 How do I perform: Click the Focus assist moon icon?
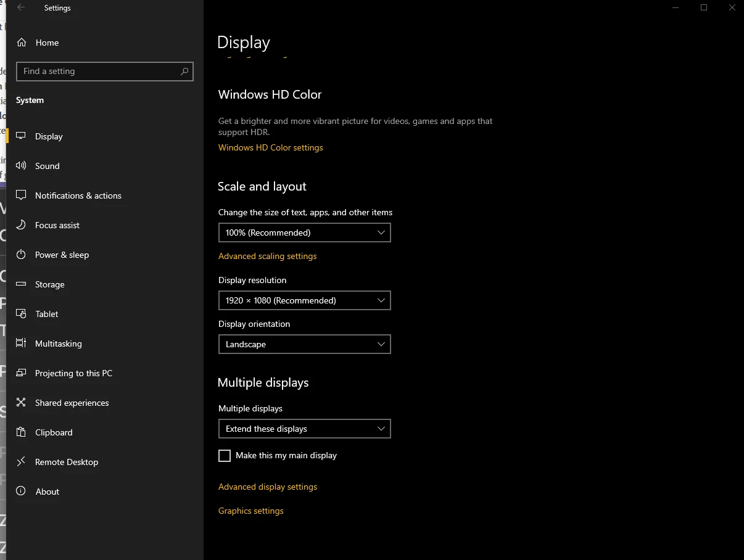pyautogui.click(x=22, y=225)
